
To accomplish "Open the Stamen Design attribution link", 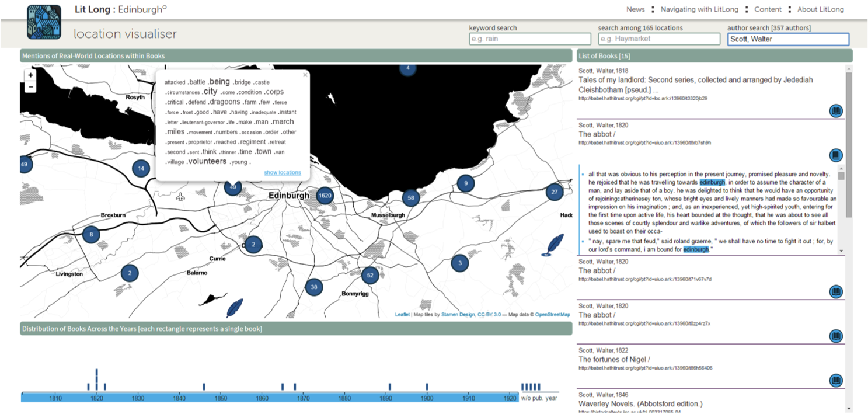I will (x=459, y=315).
